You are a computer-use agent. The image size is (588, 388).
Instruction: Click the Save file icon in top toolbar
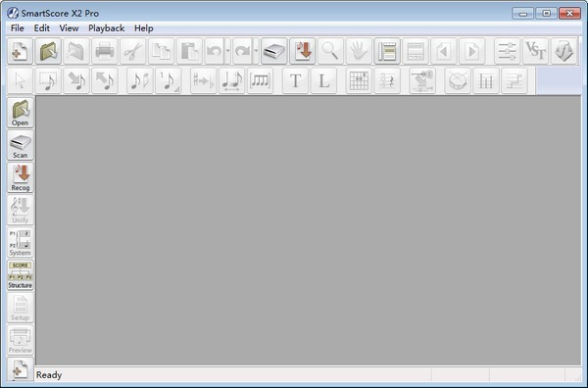[76, 51]
